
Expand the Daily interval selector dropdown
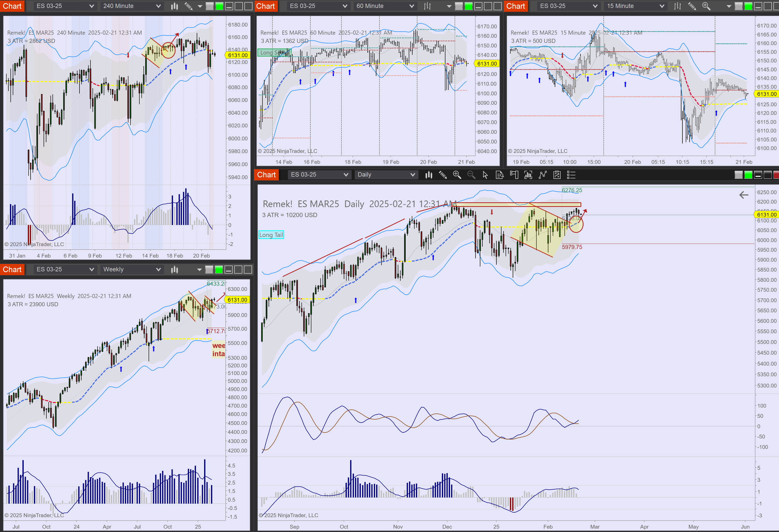(386, 175)
